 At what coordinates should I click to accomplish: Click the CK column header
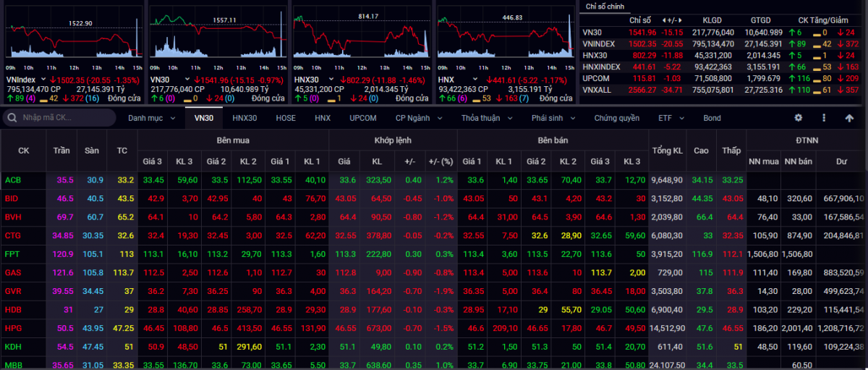tap(24, 151)
